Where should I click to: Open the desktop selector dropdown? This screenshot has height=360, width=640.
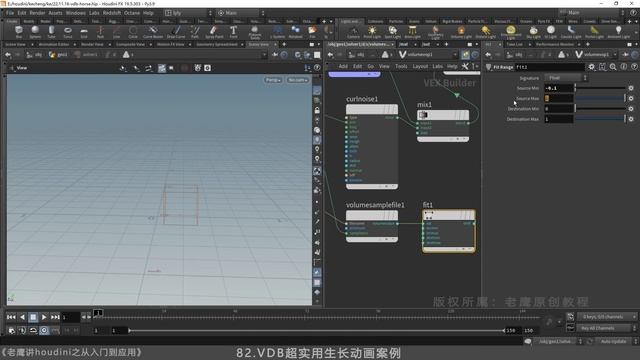[x=189, y=13]
